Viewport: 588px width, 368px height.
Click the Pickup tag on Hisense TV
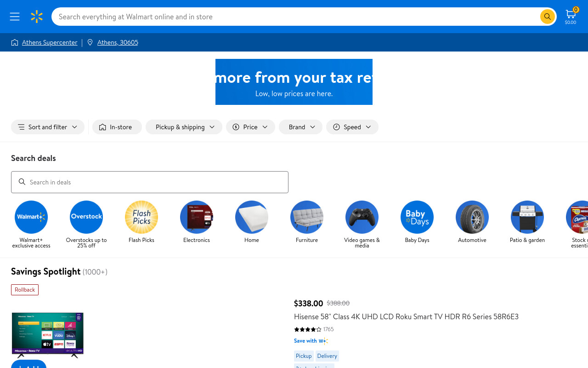[x=304, y=356]
